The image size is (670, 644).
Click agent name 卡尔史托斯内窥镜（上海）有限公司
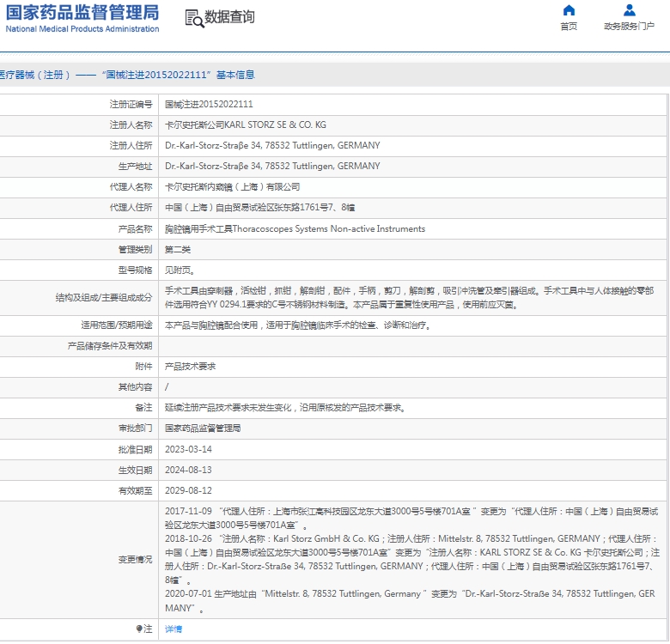pyautogui.click(x=233, y=187)
